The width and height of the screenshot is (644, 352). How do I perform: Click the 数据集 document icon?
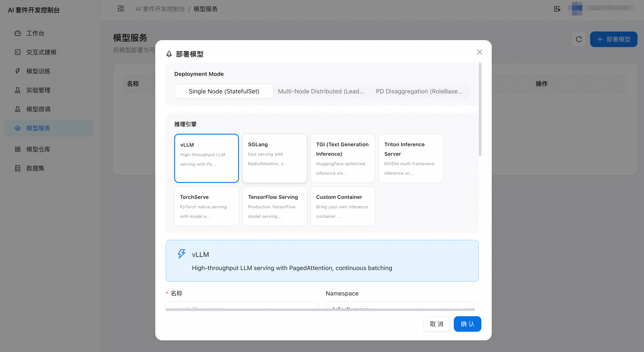click(x=17, y=168)
